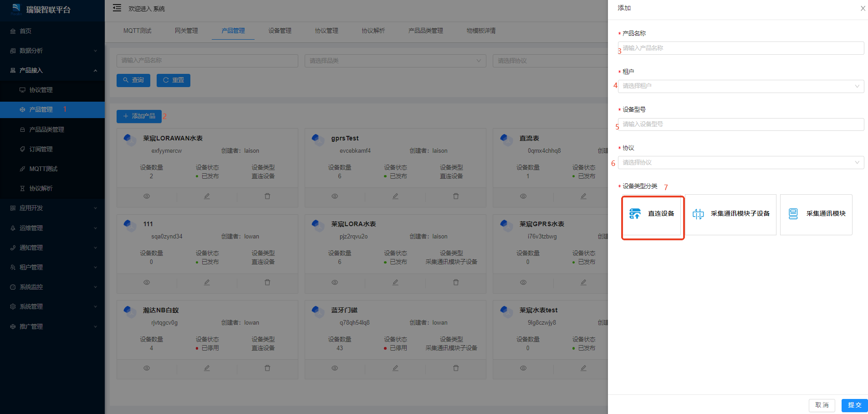View details of 莱宸LORAWAN水表 via eye icon
This screenshot has width=868, height=414.
[x=147, y=196]
